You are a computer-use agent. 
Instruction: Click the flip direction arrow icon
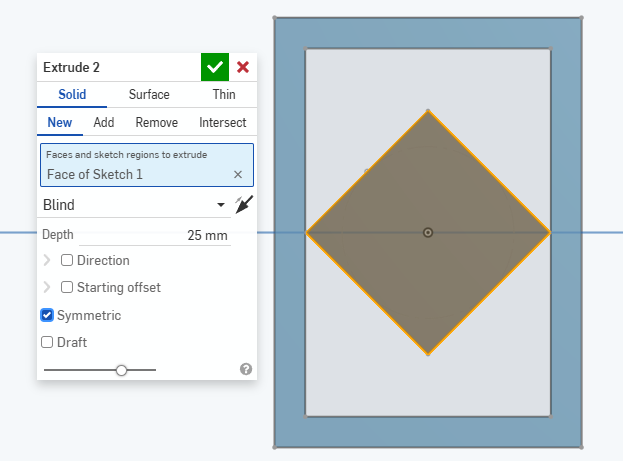tap(244, 205)
